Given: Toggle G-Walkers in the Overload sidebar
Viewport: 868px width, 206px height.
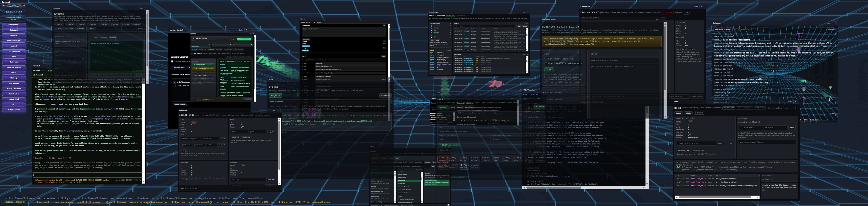Looking at the screenshot, I should tap(14, 110).
